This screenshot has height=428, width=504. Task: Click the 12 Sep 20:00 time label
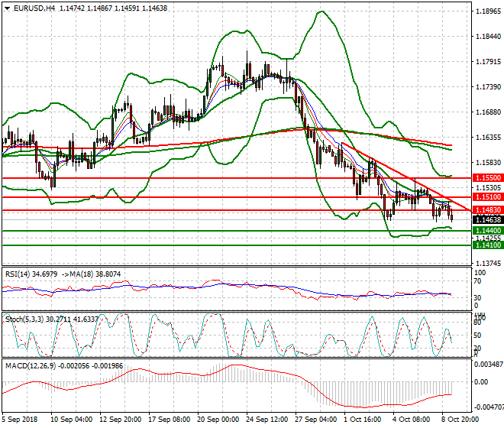coord(120,420)
